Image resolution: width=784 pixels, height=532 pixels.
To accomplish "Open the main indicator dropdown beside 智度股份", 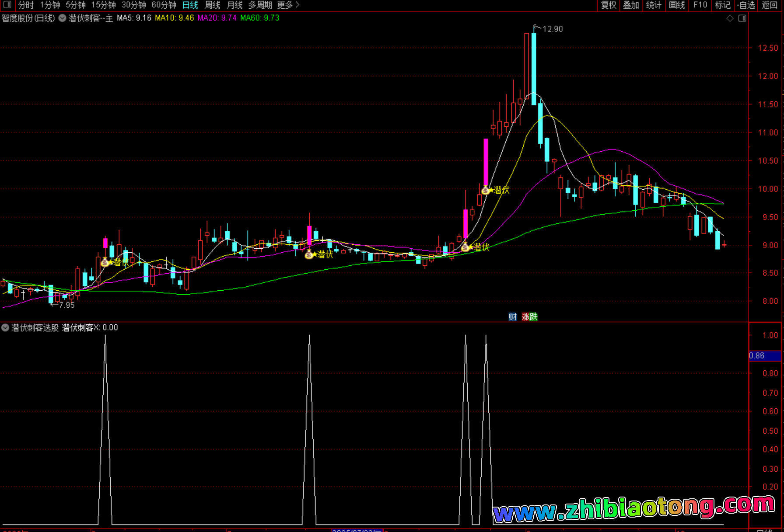I will coord(63,18).
